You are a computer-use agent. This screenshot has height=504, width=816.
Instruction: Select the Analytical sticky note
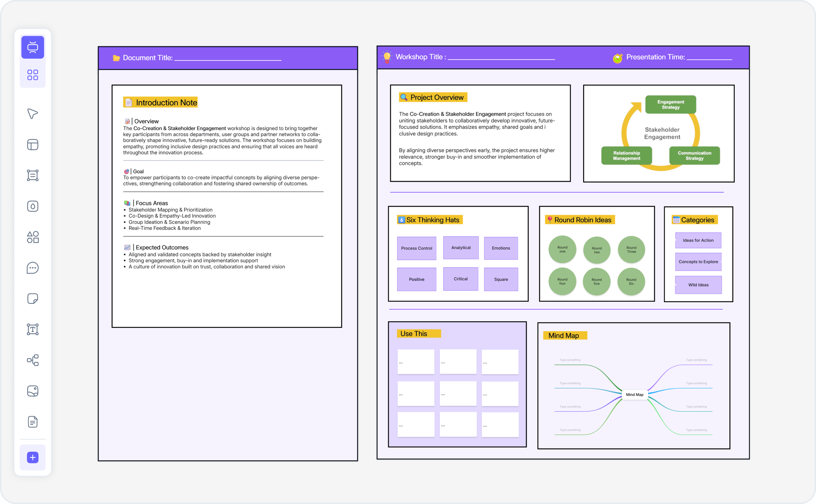pos(461,248)
